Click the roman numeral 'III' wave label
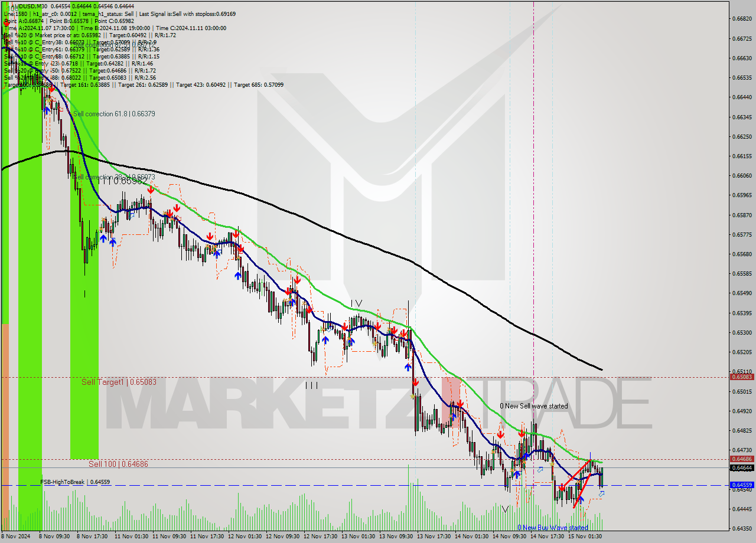Screen dimensions: 756x543 point(312,385)
